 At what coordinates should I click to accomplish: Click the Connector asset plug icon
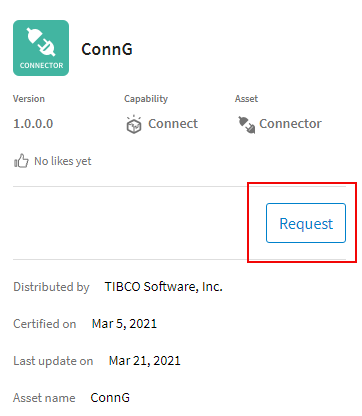click(246, 125)
